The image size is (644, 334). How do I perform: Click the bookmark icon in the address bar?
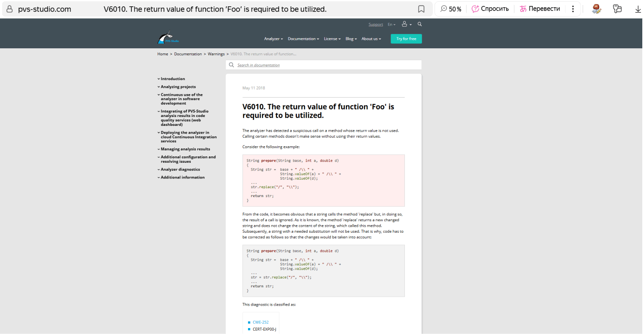click(421, 8)
